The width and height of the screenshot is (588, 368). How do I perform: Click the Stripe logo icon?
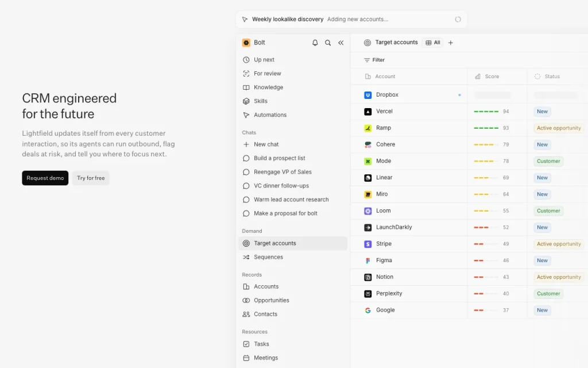pyautogui.click(x=368, y=244)
